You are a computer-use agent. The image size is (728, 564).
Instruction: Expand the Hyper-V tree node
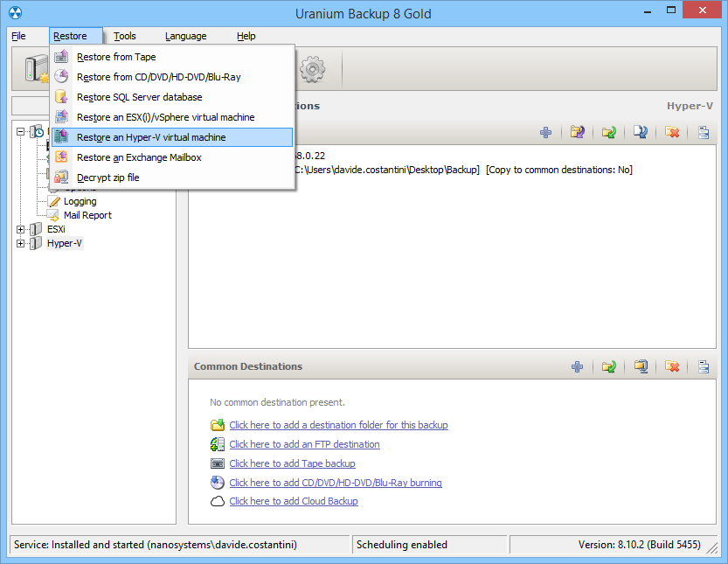click(20, 243)
